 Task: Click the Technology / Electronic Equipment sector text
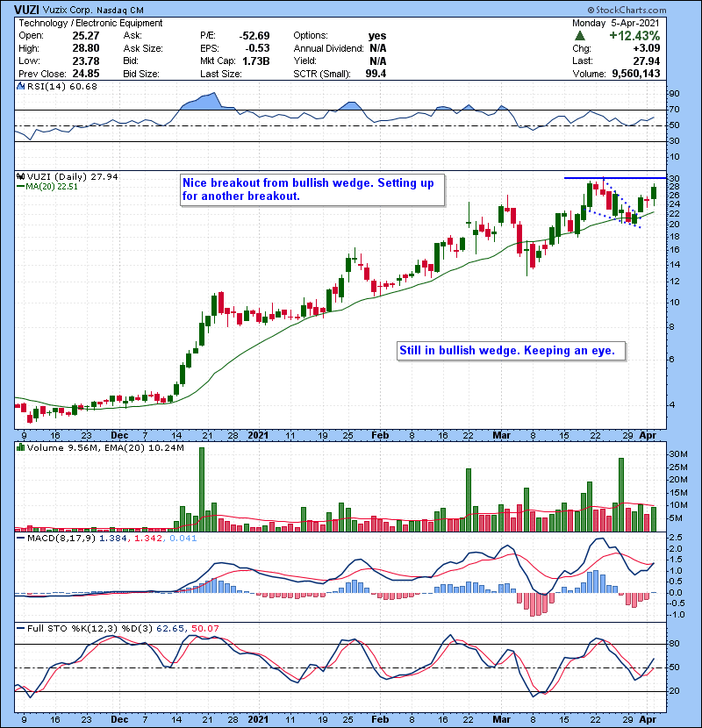[90, 23]
